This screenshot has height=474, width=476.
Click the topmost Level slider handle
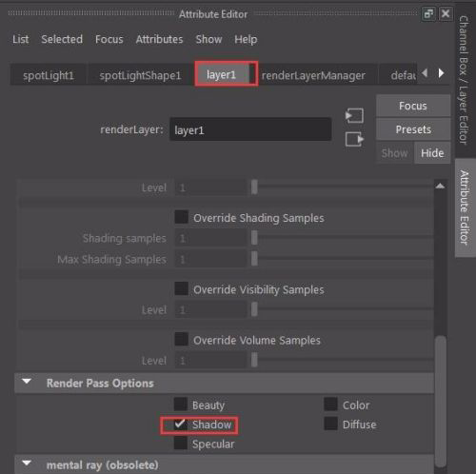(254, 187)
